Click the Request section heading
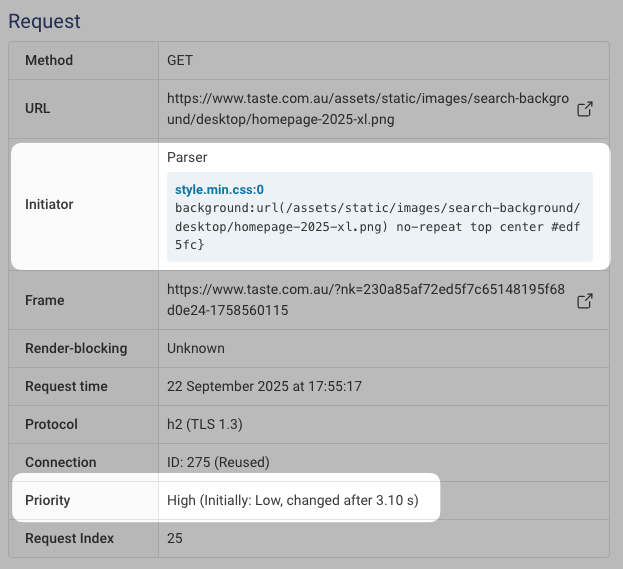 [x=44, y=21]
